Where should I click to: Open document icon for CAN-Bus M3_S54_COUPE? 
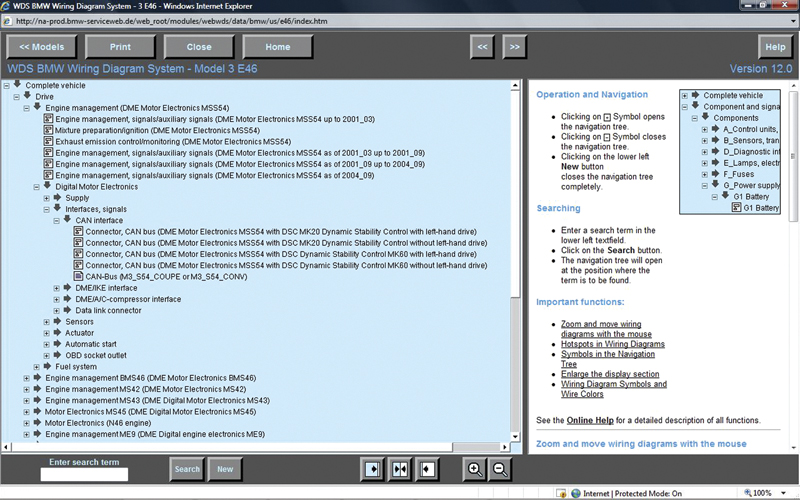[78, 276]
